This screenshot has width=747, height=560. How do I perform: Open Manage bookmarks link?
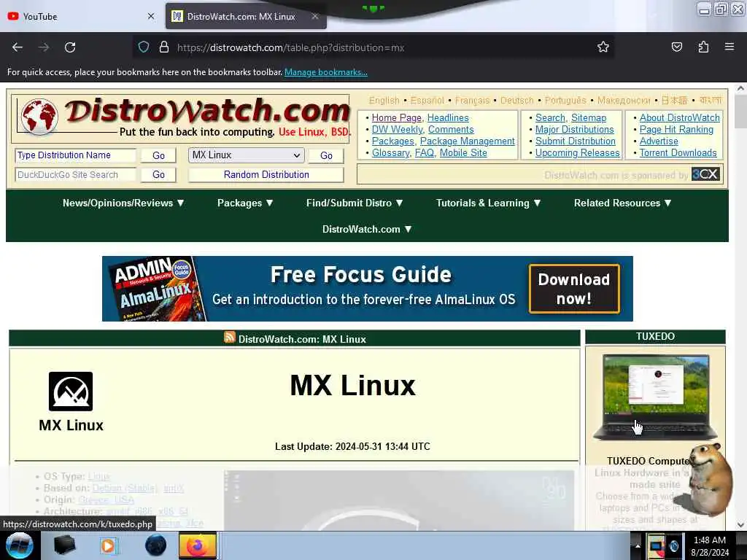pos(326,72)
